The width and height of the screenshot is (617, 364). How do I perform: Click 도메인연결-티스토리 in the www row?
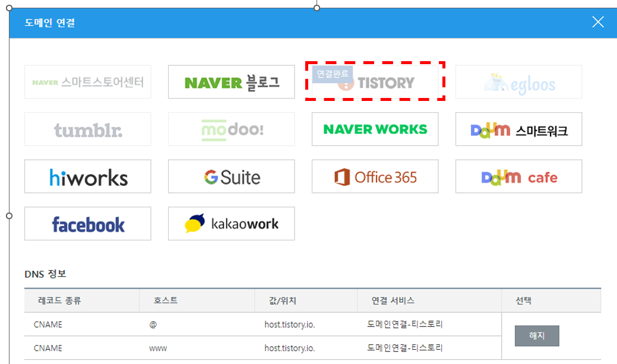point(405,348)
